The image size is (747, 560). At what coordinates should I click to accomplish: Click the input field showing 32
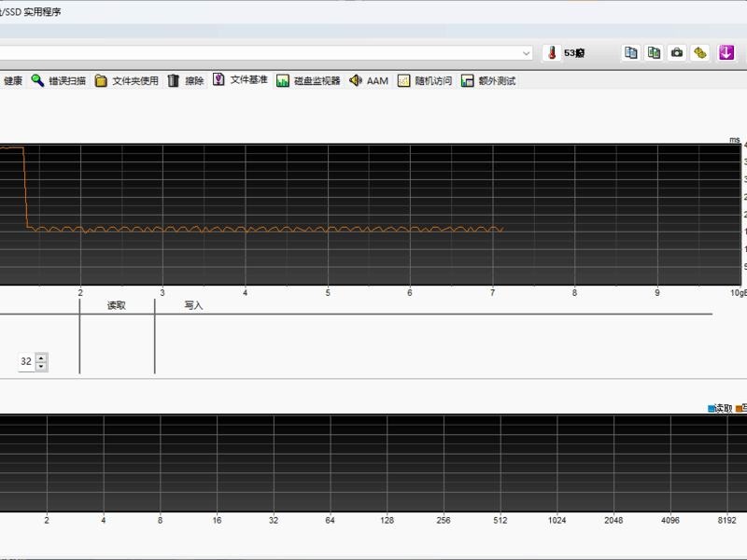tap(27, 362)
